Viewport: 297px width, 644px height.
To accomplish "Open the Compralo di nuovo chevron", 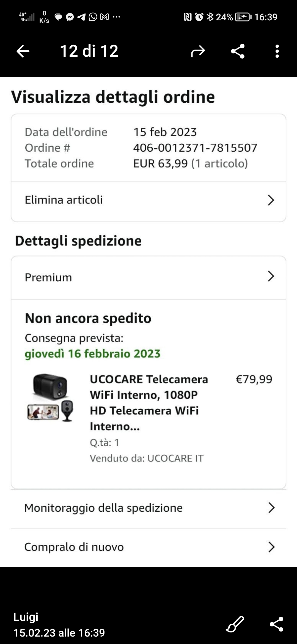I will point(271,547).
